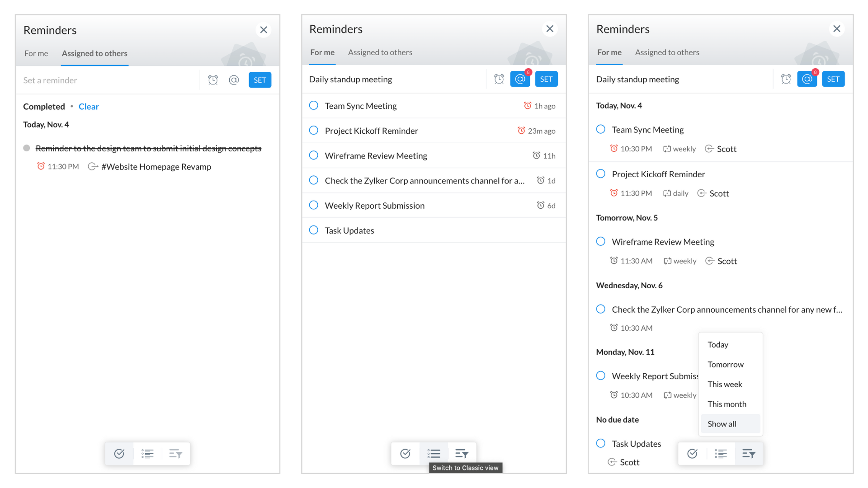Choose Show all in filter menu
Image resolution: width=868 pixels, height=488 pixels.
click(722, 424)
